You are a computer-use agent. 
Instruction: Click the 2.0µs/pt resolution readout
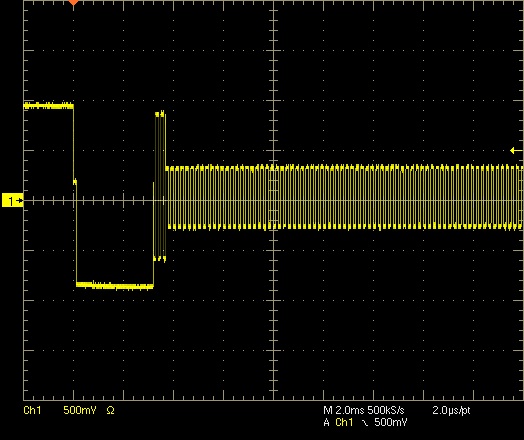pos(451,410)
